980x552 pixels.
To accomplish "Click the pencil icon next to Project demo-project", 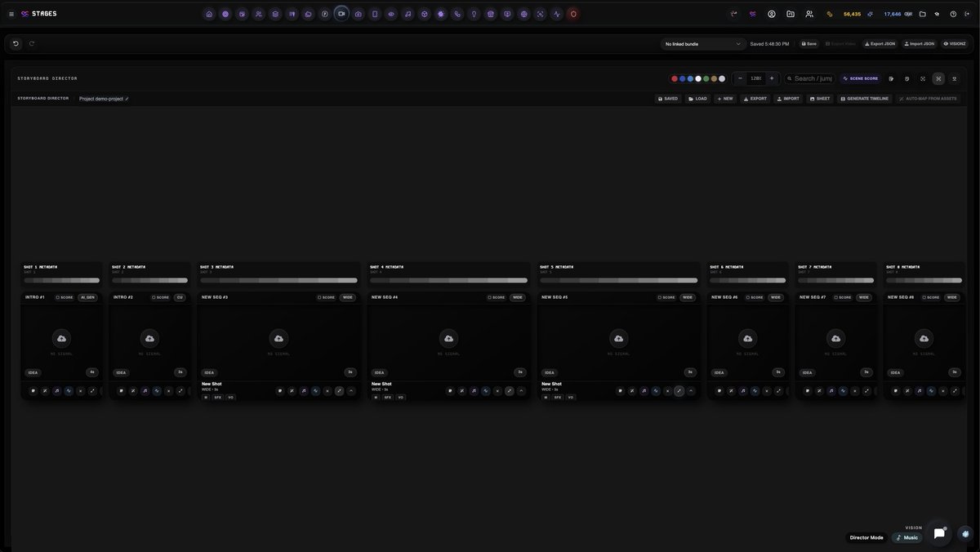I will [127, 99].
